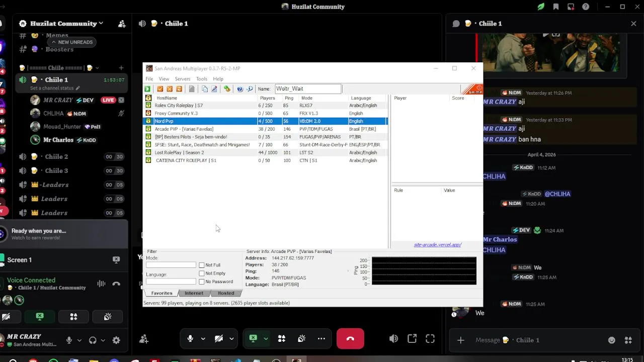644x362 pixels.
Task: Close the Chiile 1 chat panel
Action: [x=633, y=24]
